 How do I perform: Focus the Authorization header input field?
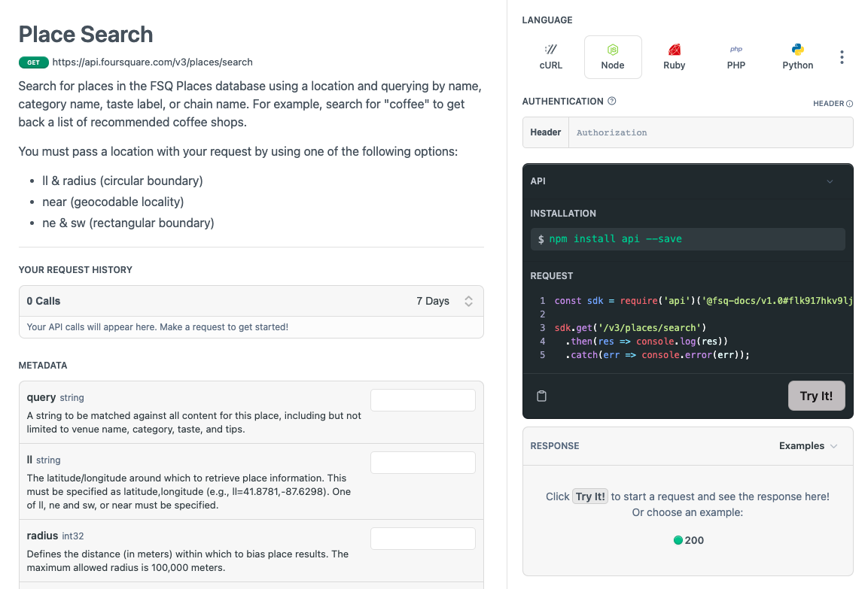pos(711,132)
